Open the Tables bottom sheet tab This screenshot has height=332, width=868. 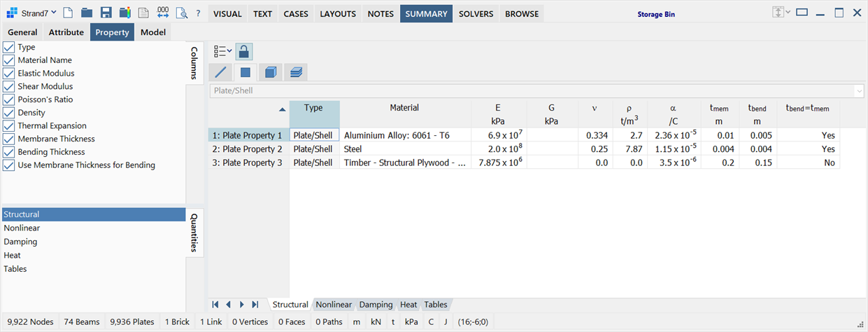click(435, 305)
